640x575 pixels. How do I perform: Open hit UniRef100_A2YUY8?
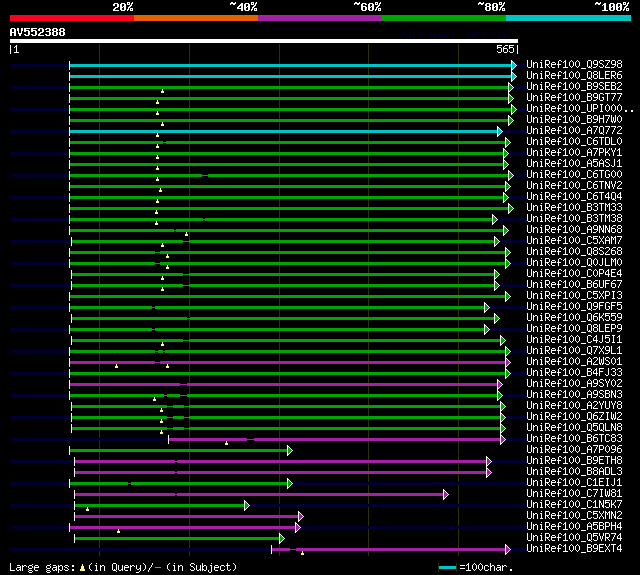pos(574,406)
